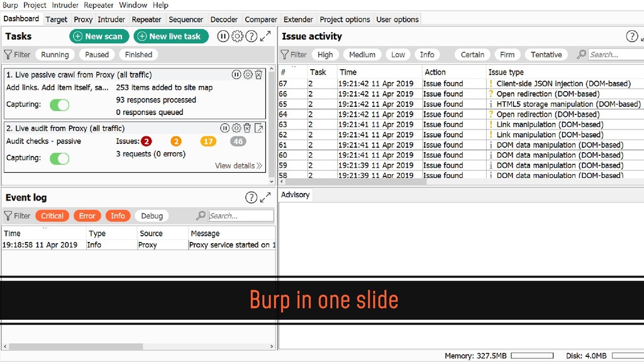Screen dimensions: 644x362
Task: Open Tasks panel settings gear
Action: click(x=237, y=36)
